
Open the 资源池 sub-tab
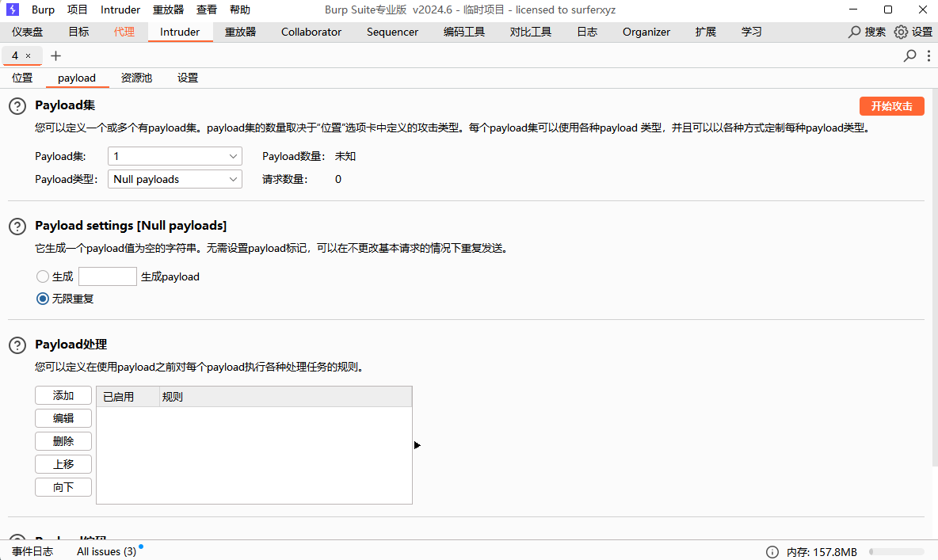[x=136, y=78]
